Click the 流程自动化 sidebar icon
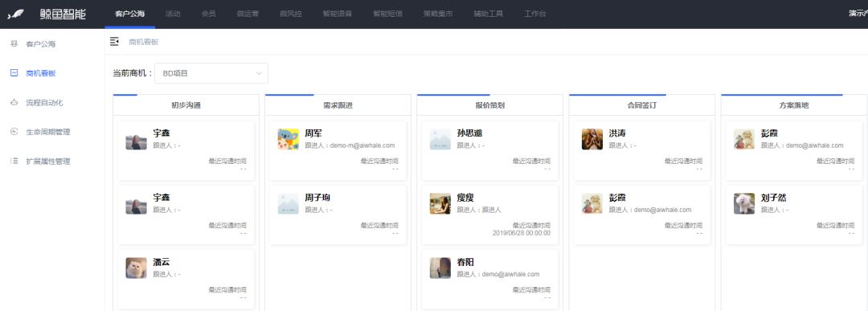The height and width of the screenshot is (311, 868). point(14,102)
